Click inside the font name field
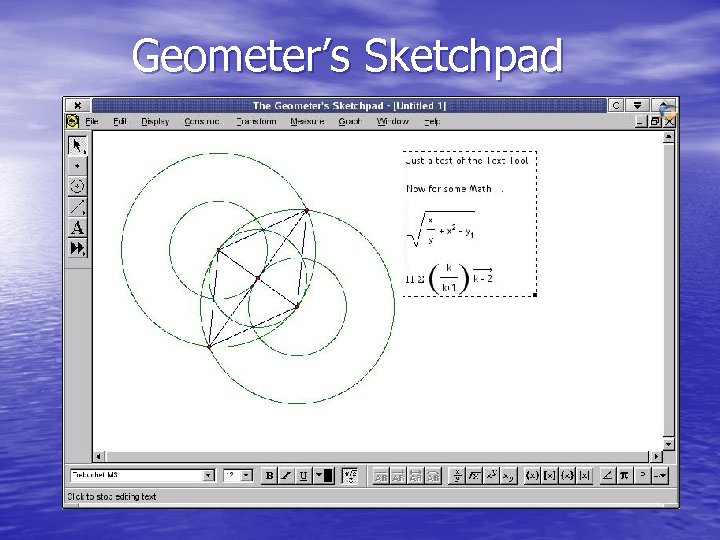The image size is (720, 540). click(136, 475)
